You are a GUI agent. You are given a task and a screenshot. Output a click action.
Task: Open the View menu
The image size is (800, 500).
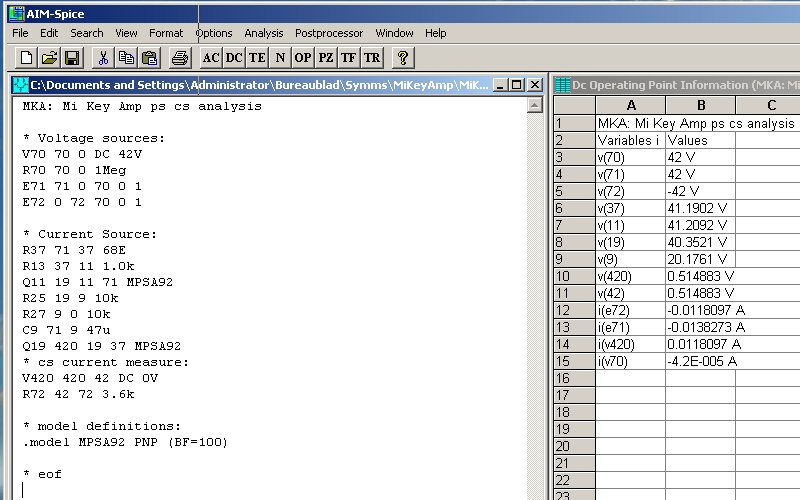(x=126, y=33)
